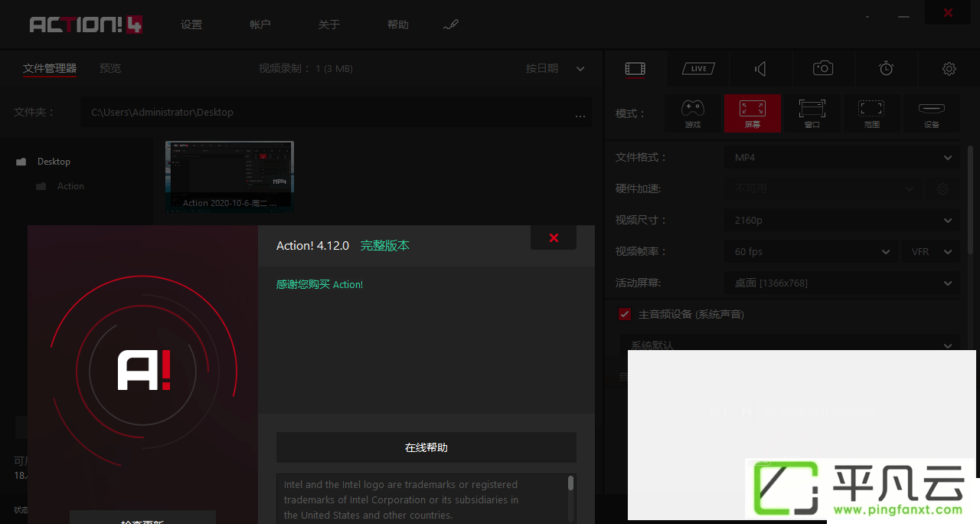Click the 检查更新 button

click(x=142, y=518)
